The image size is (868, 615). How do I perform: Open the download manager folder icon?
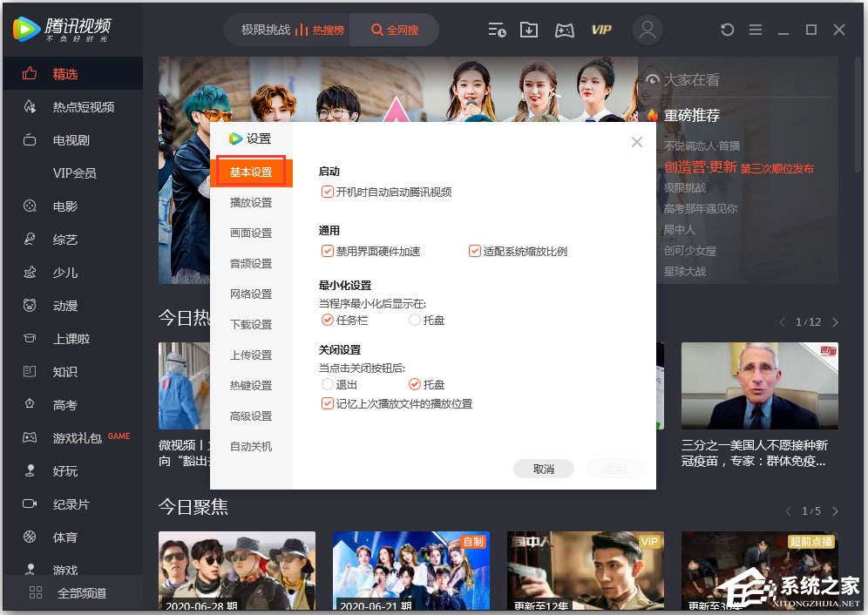click(529, 29)
